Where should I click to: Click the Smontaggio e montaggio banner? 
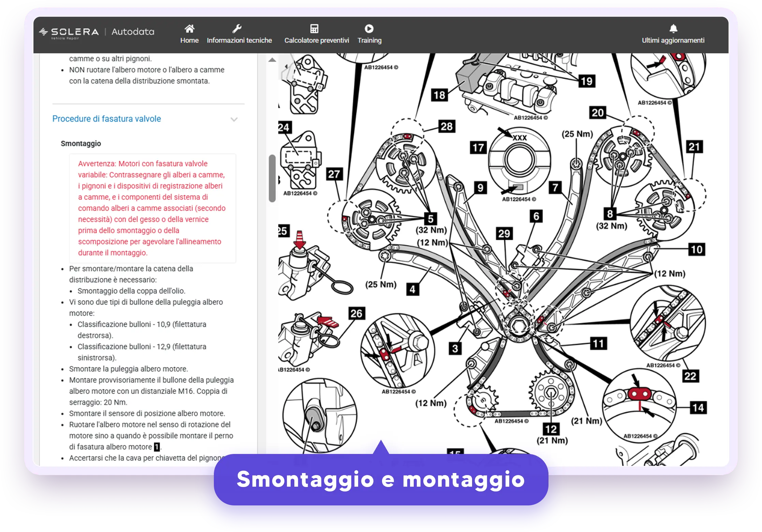381,480
